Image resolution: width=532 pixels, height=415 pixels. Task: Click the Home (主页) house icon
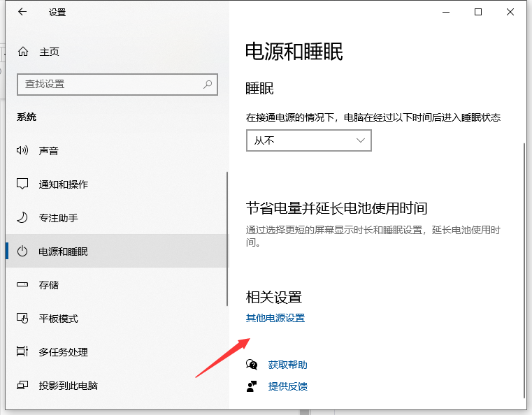pyautogui.click(x=23, y=52)
